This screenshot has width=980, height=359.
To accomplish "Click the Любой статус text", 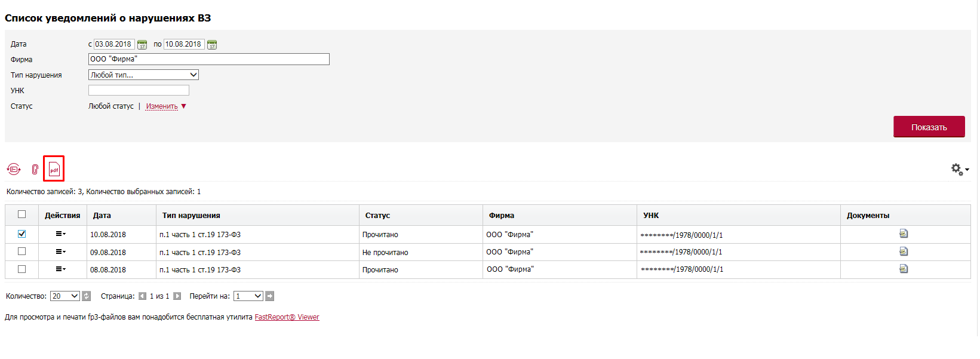I will pyautogui.click(x=111, y=106).
